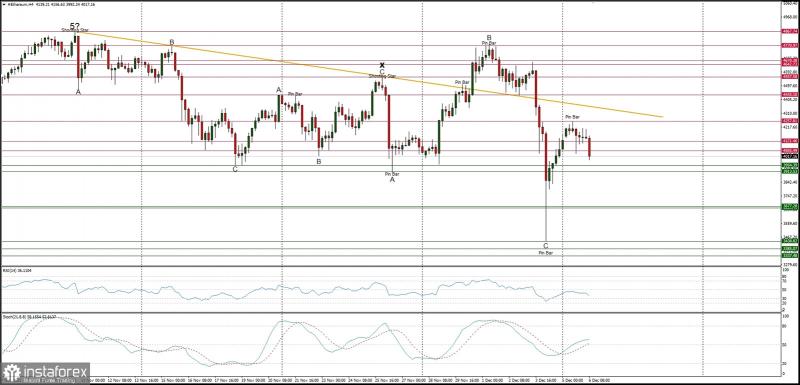The width and height of the screenshot is (800, 385).
Task: Select the 'Shooting Star' label beneath the x marker
Action: click(382, 76)
